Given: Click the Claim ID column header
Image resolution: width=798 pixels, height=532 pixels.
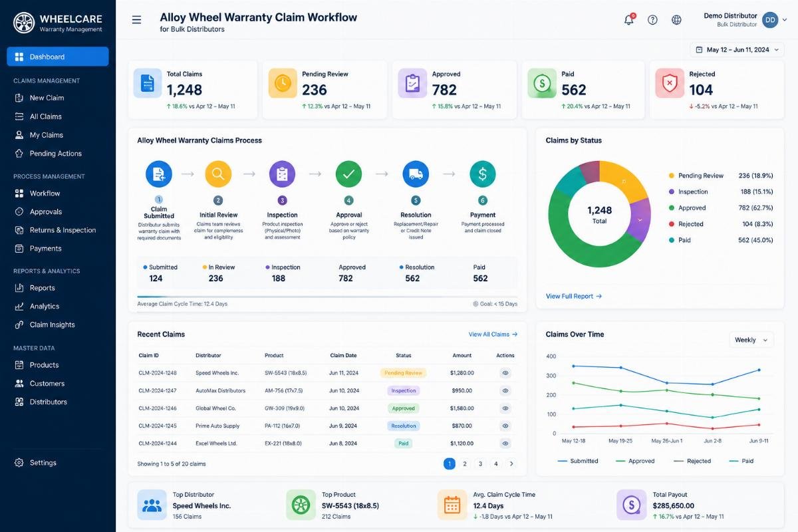Looking at the screenshot, I should pos(149,355).
